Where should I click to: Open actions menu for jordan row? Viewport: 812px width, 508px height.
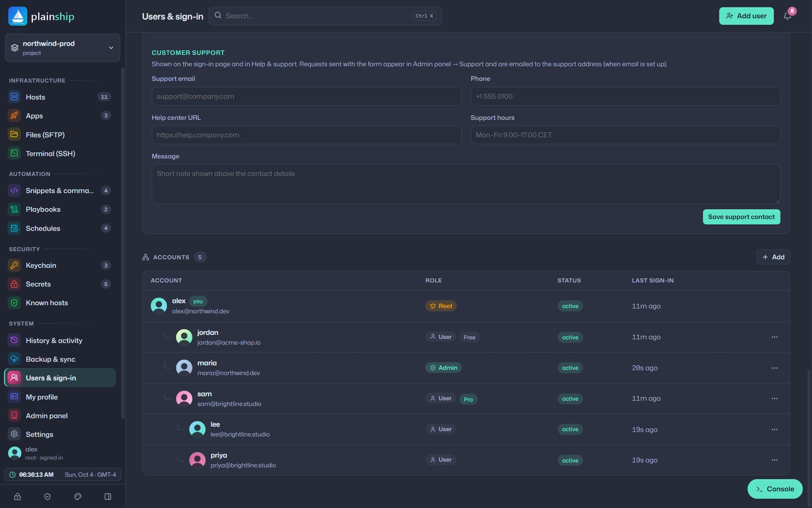(775, 337)
